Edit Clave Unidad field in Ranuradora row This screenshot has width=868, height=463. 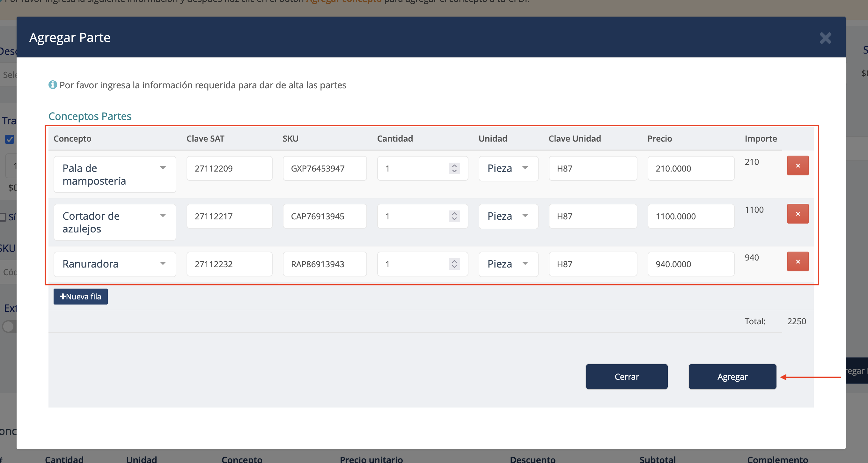pos(593,264)
